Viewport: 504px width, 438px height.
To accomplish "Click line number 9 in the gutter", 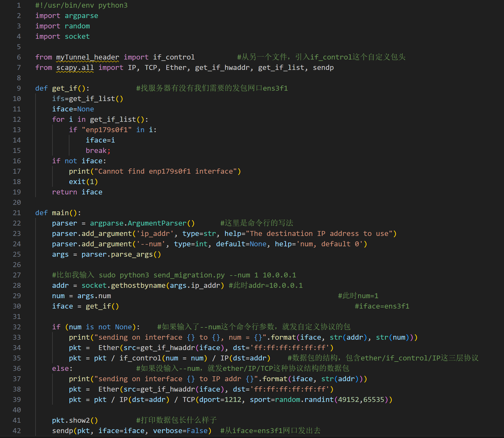I will click(19, 88).
